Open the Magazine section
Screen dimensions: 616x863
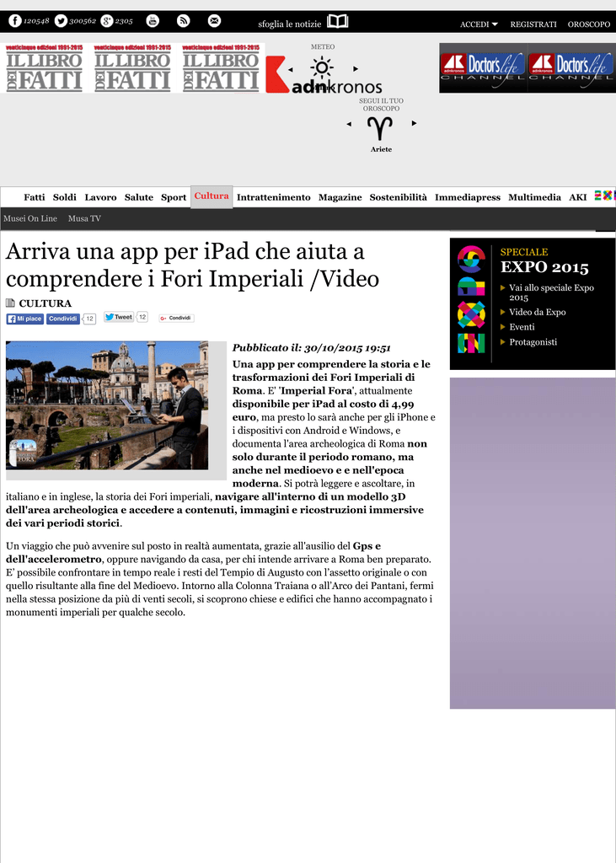coord(340,197)
